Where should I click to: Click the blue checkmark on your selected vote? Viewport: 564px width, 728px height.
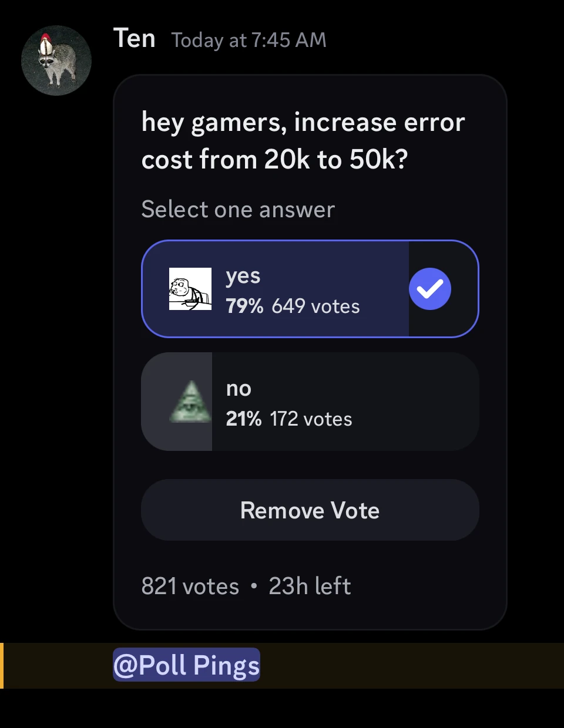click(x=430, y=288)
